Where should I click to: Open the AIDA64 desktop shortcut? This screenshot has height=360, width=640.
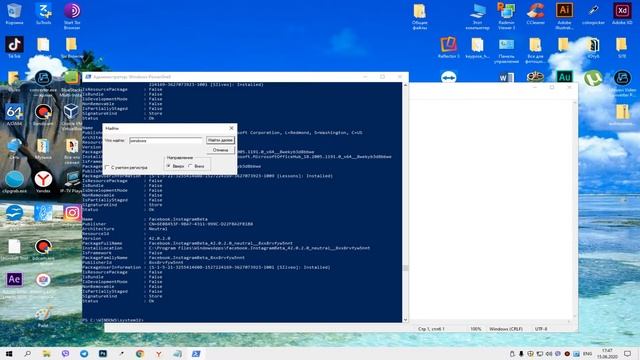14,114
